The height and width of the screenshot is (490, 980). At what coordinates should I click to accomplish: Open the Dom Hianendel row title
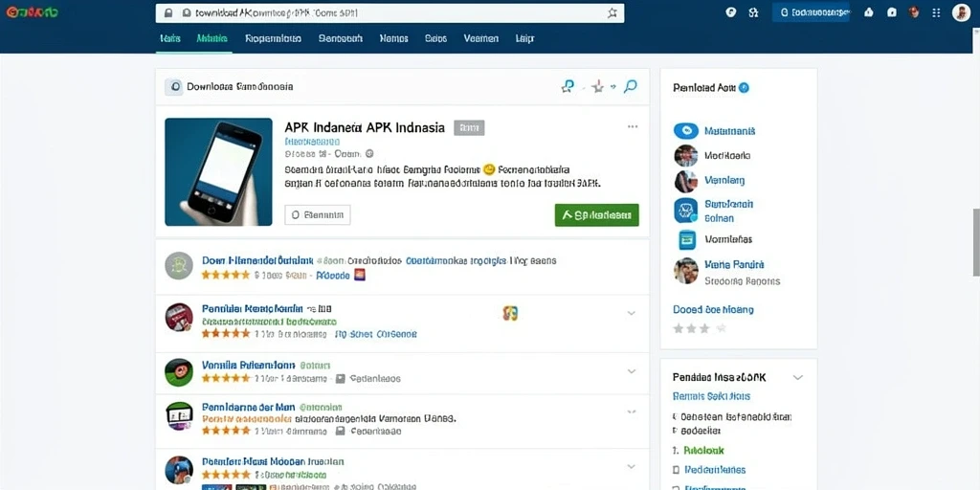pos(257,260)
